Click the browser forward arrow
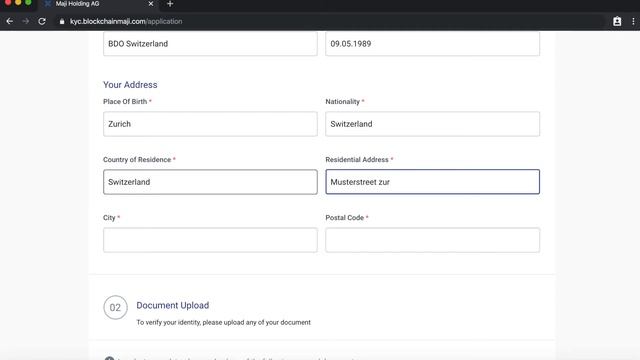The height and width of the screenshot is (360, 640). coord(25,21)
